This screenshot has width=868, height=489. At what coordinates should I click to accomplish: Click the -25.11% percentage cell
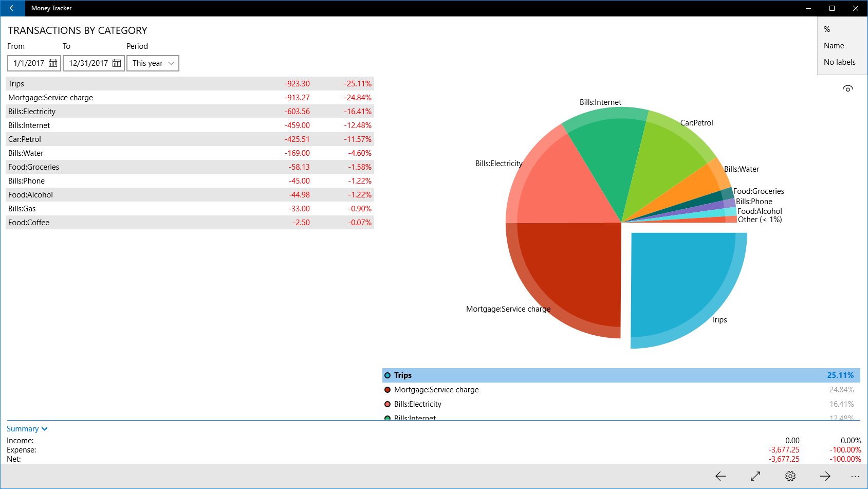[x=358, y=84]
